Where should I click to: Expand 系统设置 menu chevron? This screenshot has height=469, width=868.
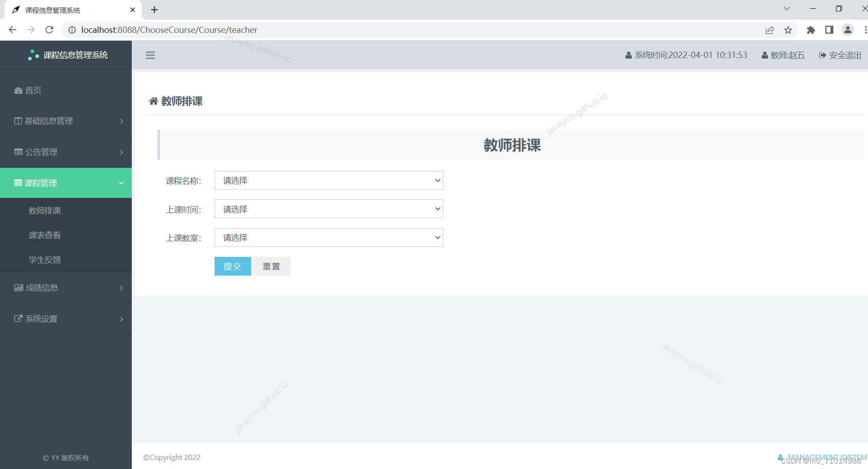click(121, 319)
